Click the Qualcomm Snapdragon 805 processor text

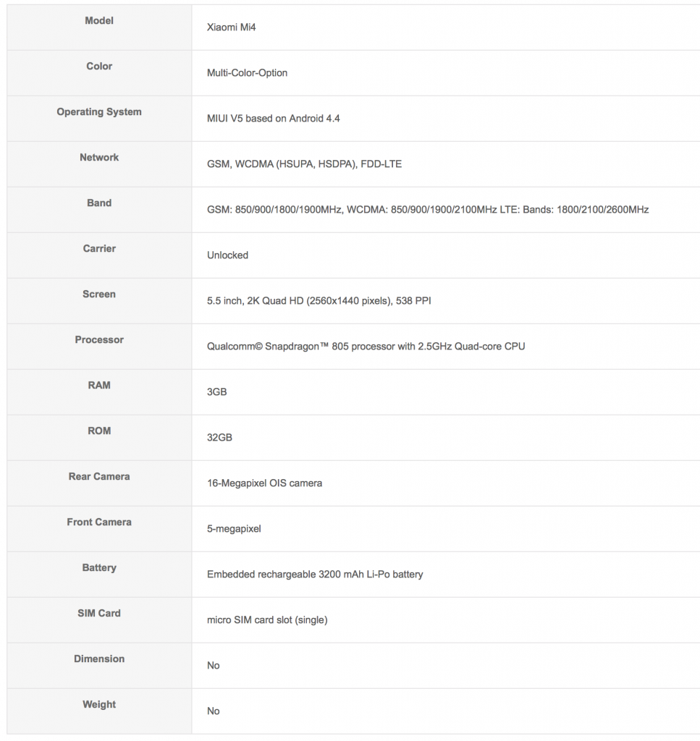tap(366, 347)
